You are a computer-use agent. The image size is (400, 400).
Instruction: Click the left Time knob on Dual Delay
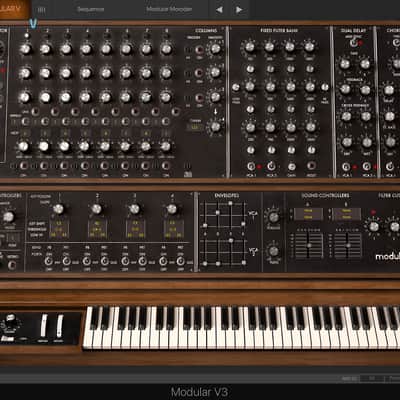[344, 64]
